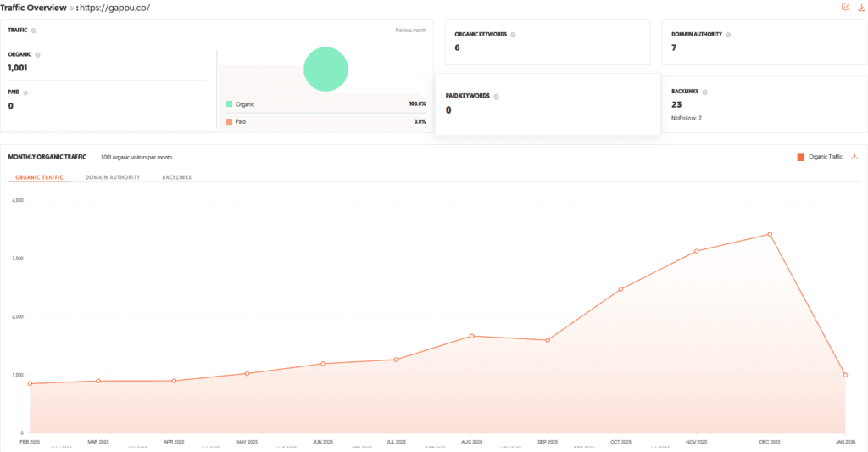Click the JUN 2025 data point
Image resolution: width=868 pixels, height=452 pixels.
tap(323, 364)
